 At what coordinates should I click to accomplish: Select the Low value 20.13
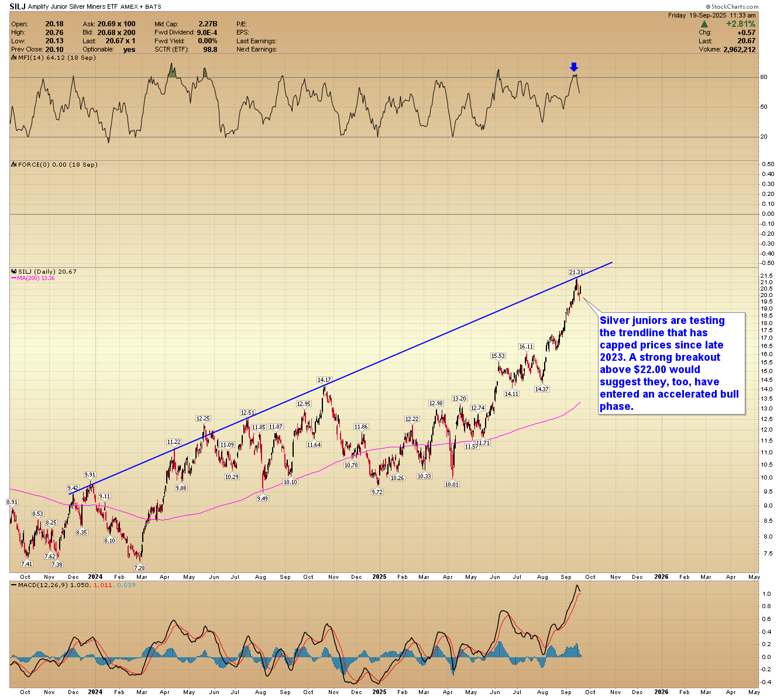pyautogui.click(x=54, y=41)
